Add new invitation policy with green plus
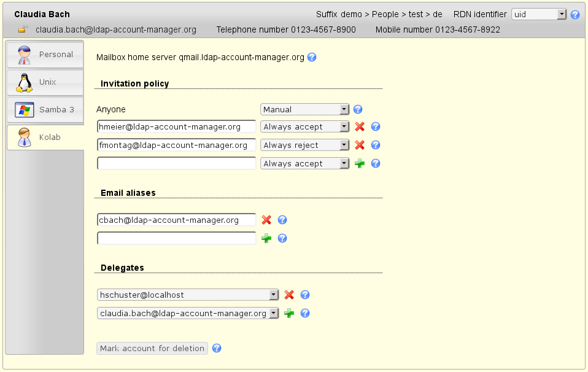The image size is (588, 372). 360,164
